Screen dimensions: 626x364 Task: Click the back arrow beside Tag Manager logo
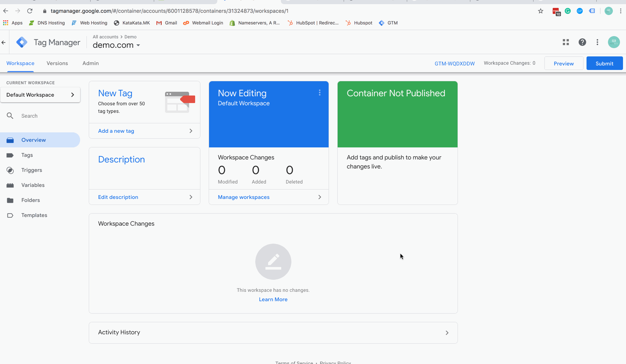pos(4,42)
